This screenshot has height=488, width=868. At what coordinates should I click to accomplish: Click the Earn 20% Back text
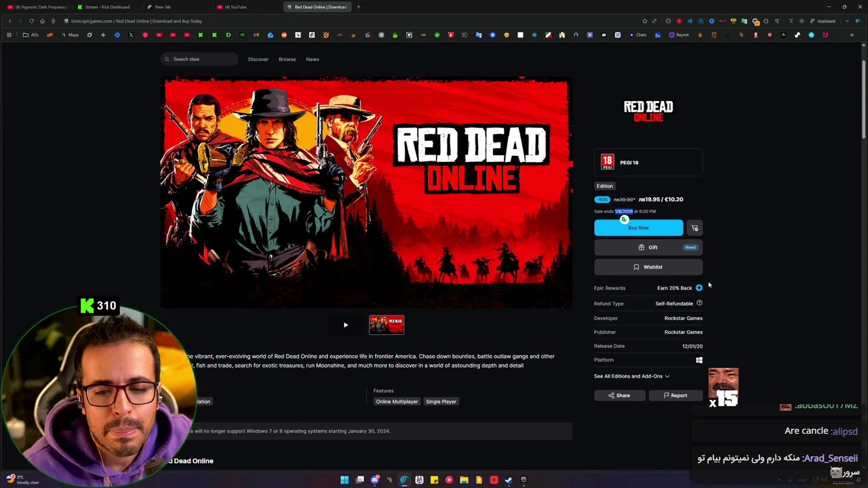[x=674, y=288]
